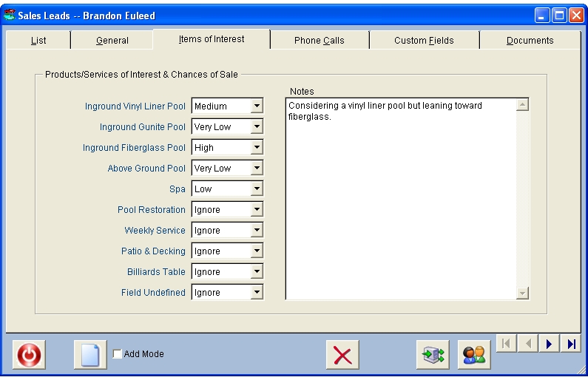Click the Inground Fiberglass Pool label
Viewport: 588px width, 380px height.
tap(134, 147)
